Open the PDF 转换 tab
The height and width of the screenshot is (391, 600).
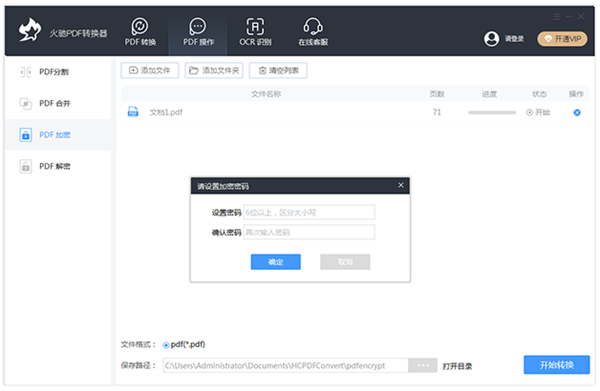pyautogui.click(x=140, y=32)
